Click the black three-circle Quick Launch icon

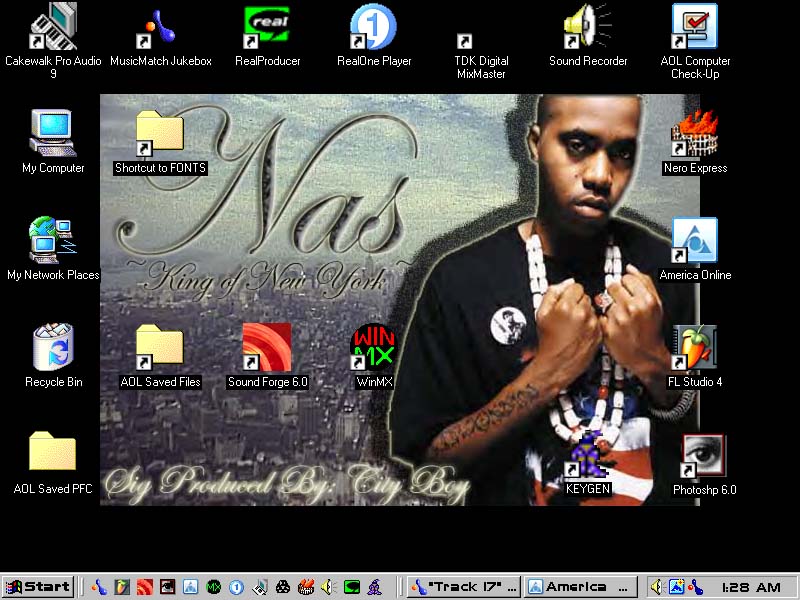click(283, 587)
